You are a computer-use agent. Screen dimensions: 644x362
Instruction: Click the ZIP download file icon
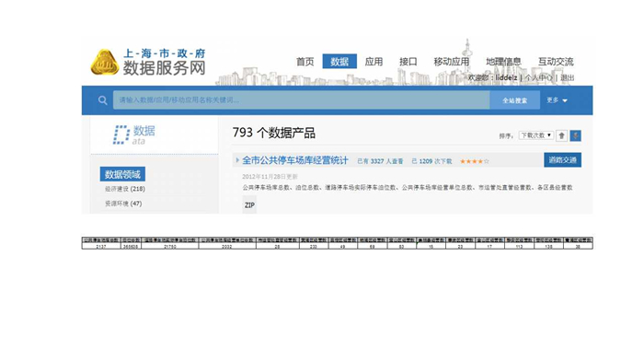click(x=249, y=204)
